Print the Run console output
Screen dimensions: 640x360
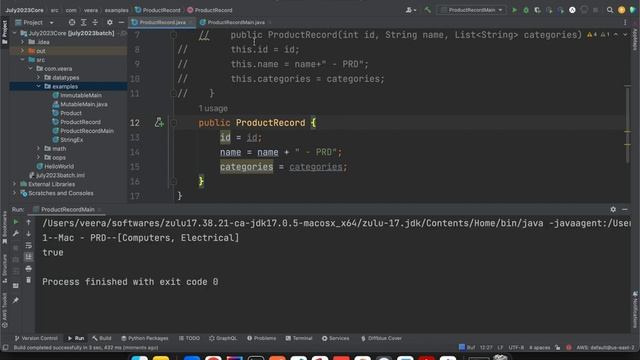(28, 269)
